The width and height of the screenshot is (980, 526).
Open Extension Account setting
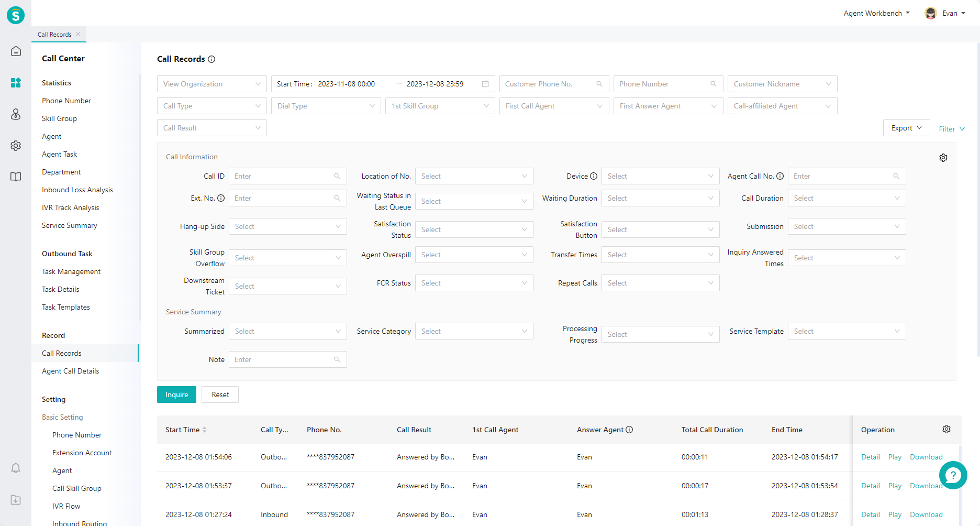pos(82,453)
